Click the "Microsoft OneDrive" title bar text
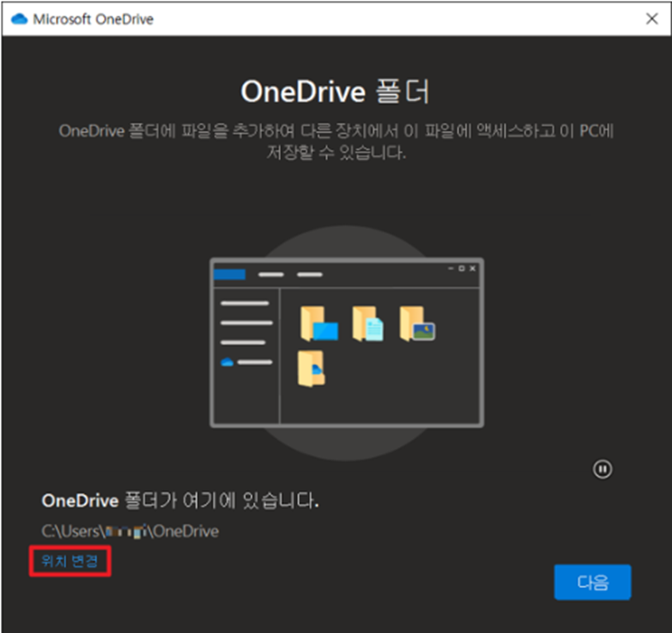Image resolution: width=672 pixels, height=633 pixels. [93, 19]
